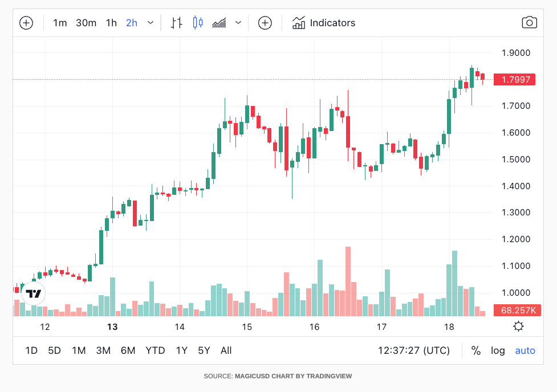Expand the time interval dropdown

pos(151,23)
